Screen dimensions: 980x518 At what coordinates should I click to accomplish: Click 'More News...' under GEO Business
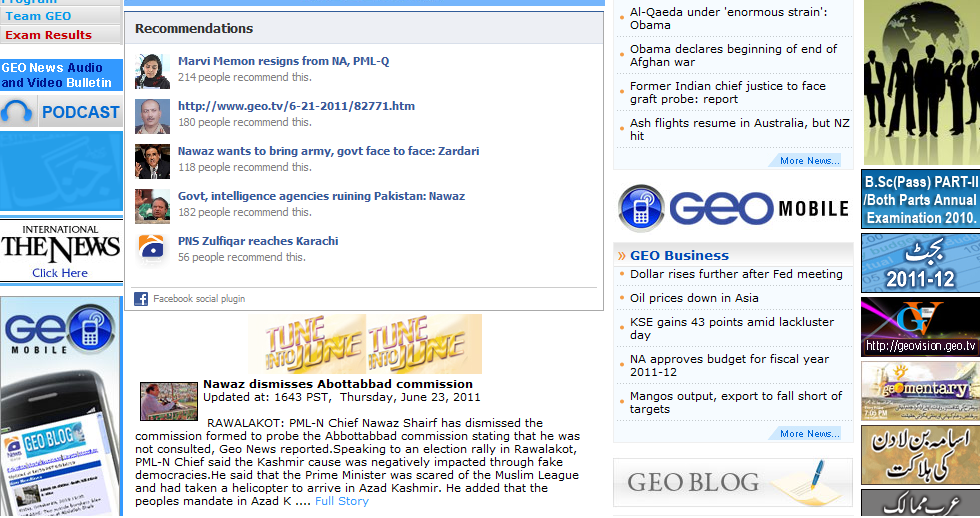tap(809, 434)
